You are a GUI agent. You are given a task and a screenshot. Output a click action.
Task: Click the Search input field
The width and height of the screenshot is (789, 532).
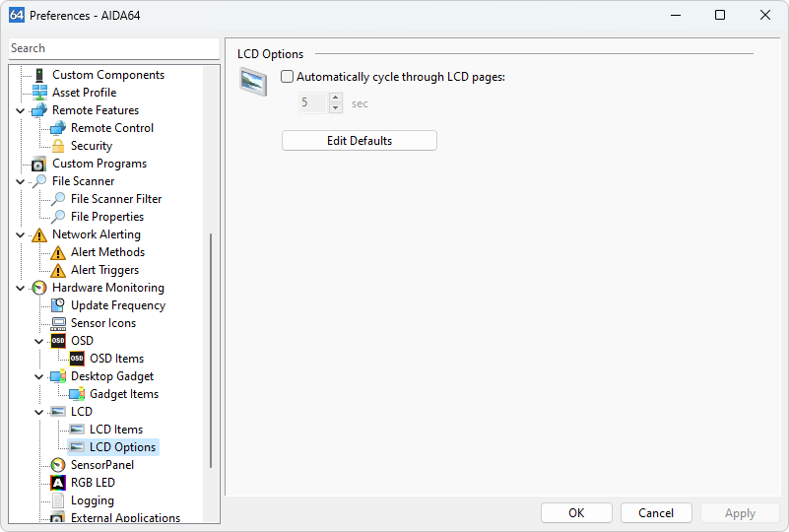point(113,48)
